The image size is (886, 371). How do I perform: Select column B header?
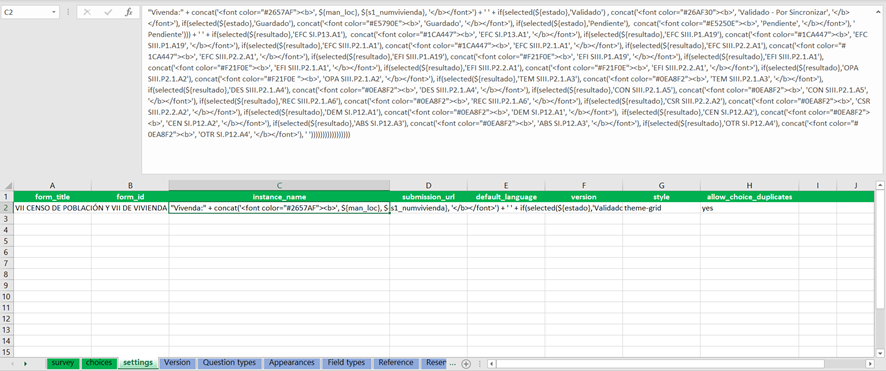pos(130,185)
